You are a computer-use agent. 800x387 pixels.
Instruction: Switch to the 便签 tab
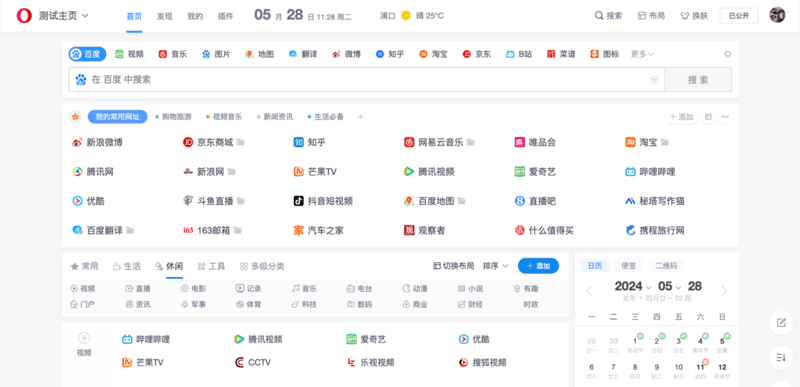click(628, 266)
